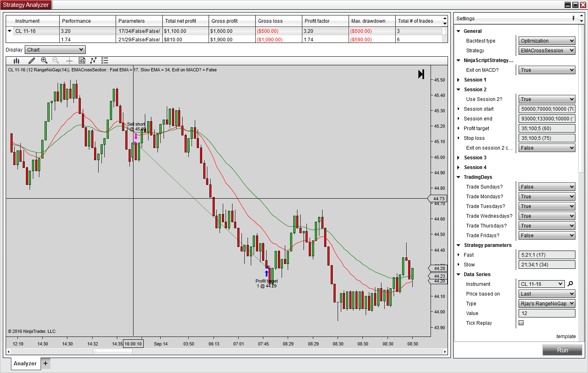Sort by Performance column header
588x373 pixels.
click(x=88, y=21)
